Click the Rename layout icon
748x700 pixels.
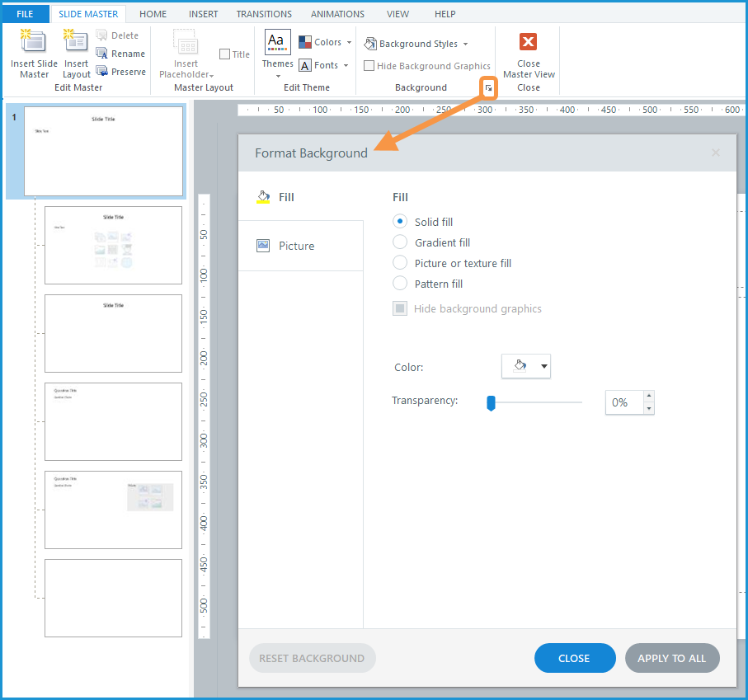102,54
